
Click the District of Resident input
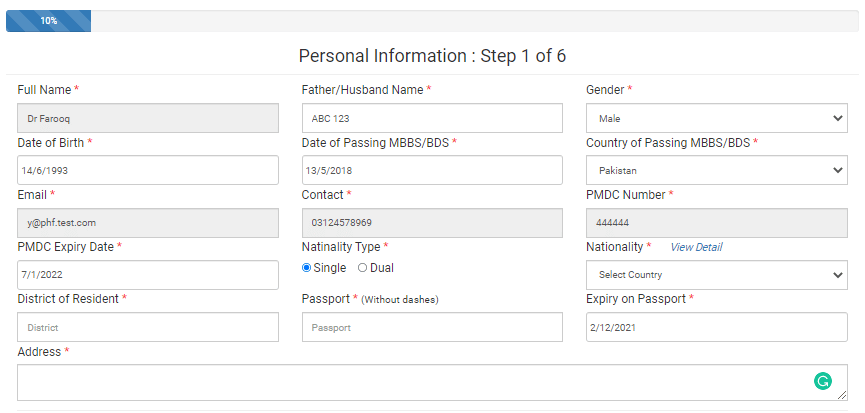point(148,327)
